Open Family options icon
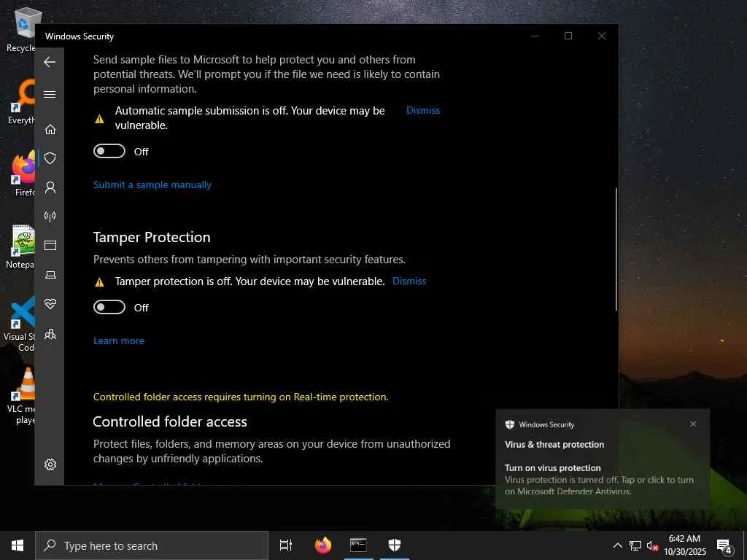This screenshot has height=560, width=747. tap(50, 334)
